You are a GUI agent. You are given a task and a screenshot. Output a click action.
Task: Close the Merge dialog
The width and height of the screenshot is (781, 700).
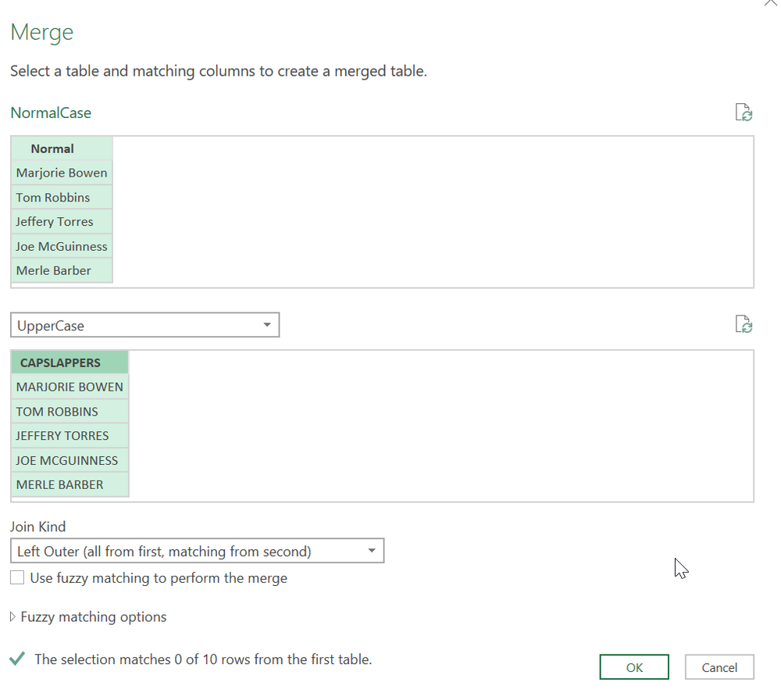click(770, 4)
